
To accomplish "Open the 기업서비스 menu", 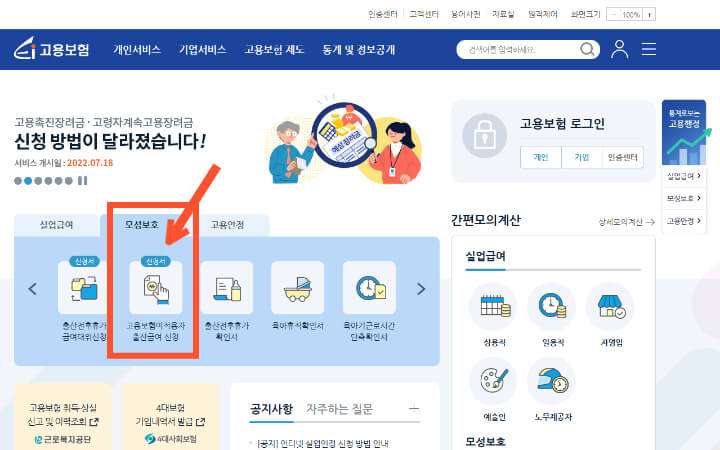I will click(202, 50).
